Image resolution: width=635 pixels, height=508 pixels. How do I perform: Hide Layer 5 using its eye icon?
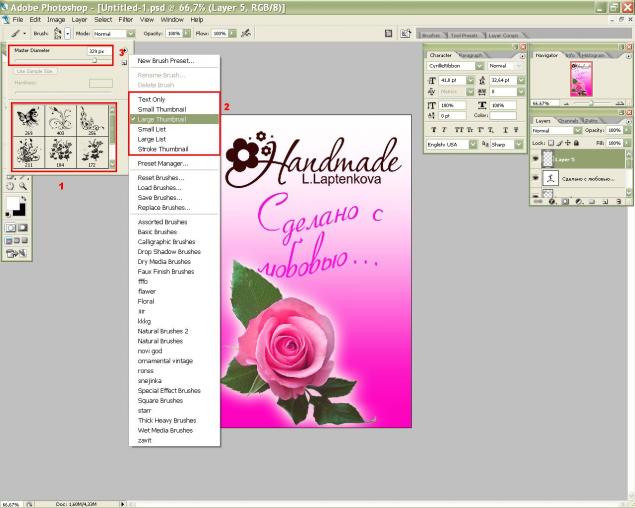point(538,159)
